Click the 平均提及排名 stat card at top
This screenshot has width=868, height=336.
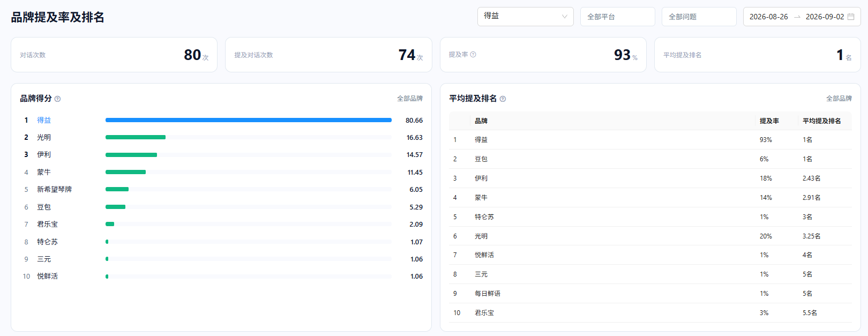pyautogui.click(x=758, y=55)
